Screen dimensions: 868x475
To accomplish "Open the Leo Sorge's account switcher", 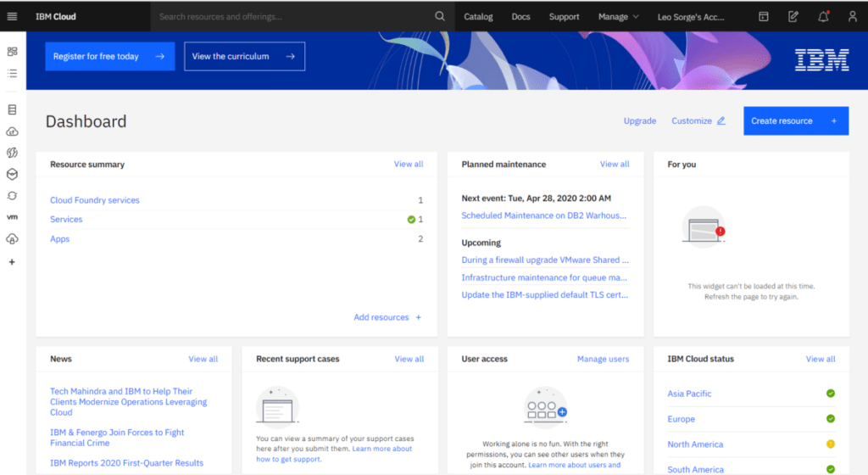I will point(691,17).
